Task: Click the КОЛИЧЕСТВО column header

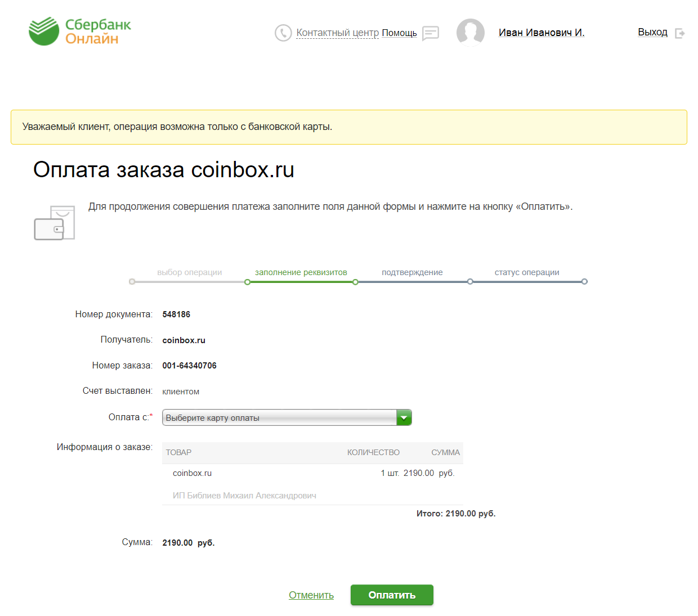Action: coord(373,452)
